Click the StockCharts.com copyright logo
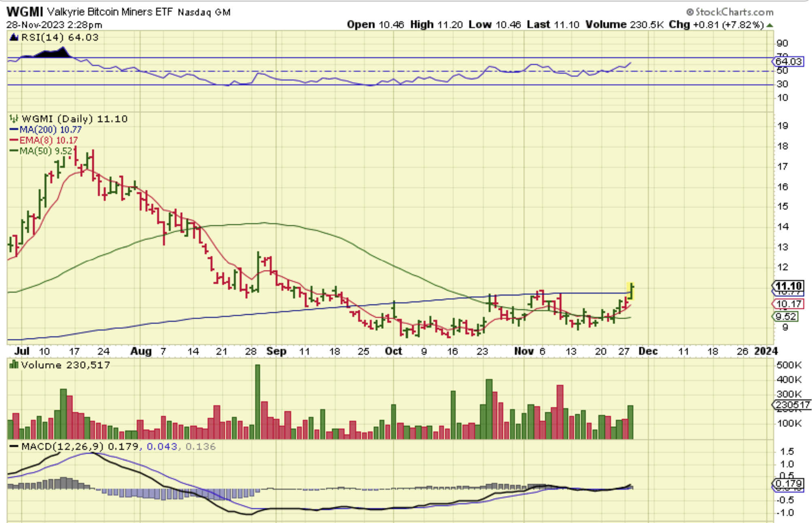This screenshot has height=523, width=812. [729, 12]
